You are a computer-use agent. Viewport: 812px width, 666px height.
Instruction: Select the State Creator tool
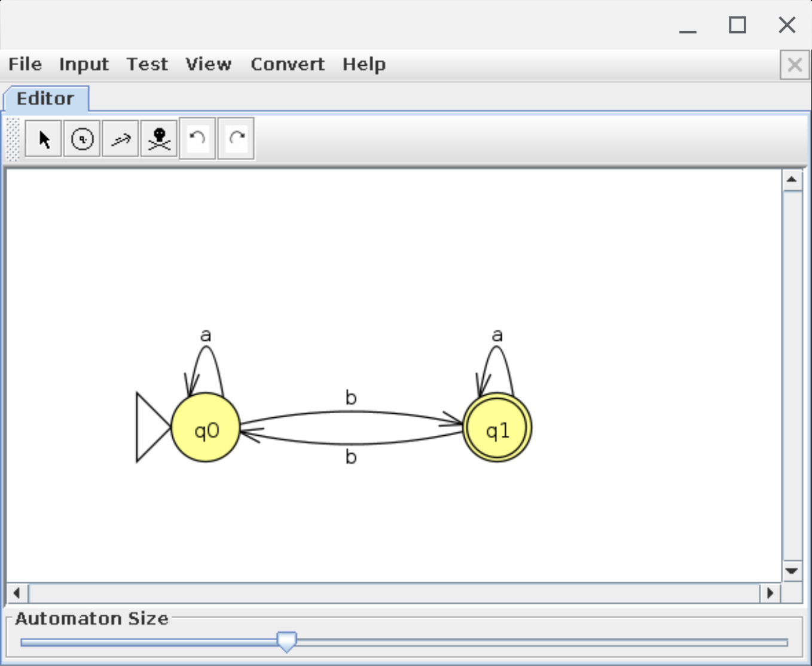[x=82, y=139]
